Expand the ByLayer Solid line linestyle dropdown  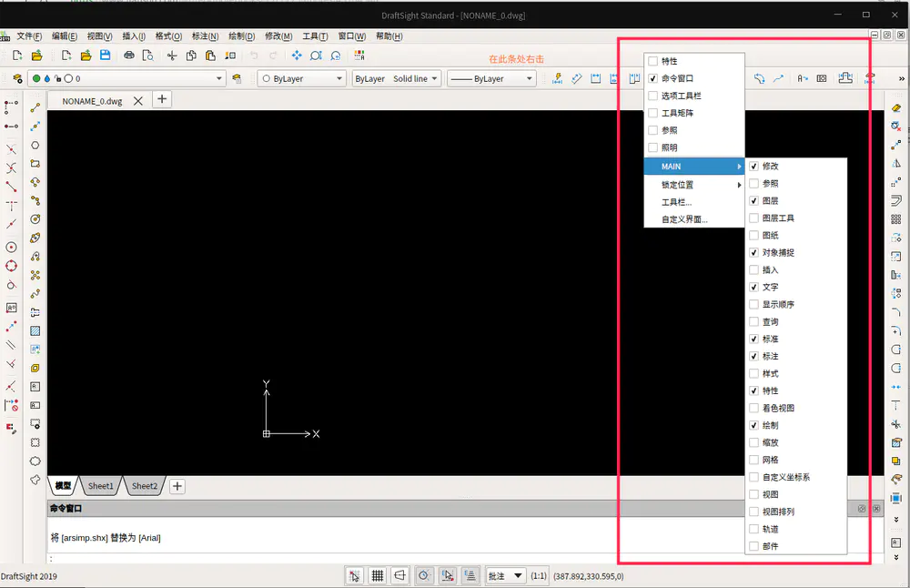[397, 79]
